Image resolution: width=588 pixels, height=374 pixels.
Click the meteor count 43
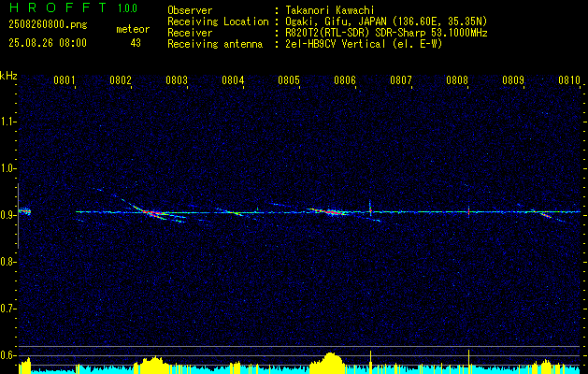coord(136,43)
